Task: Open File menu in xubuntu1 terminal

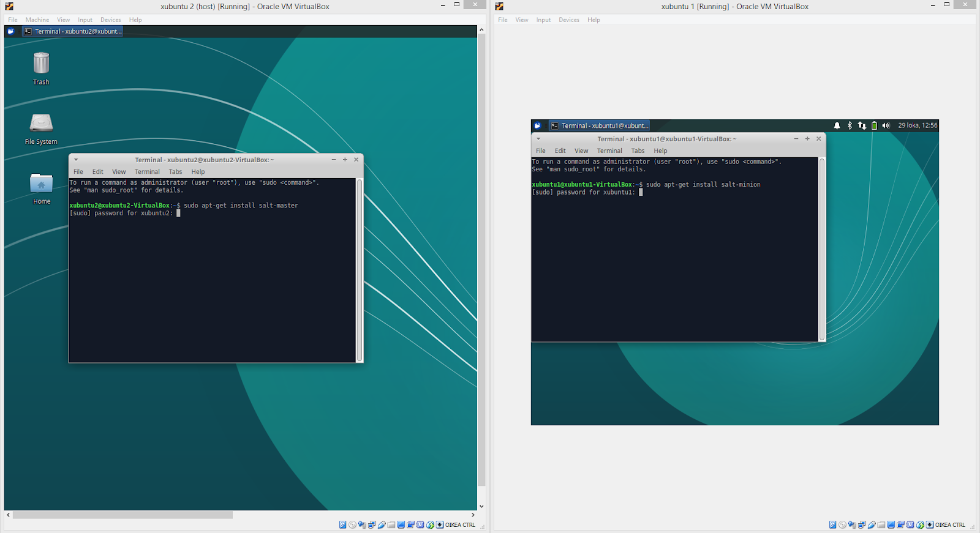Action: [x=541, y=151]
